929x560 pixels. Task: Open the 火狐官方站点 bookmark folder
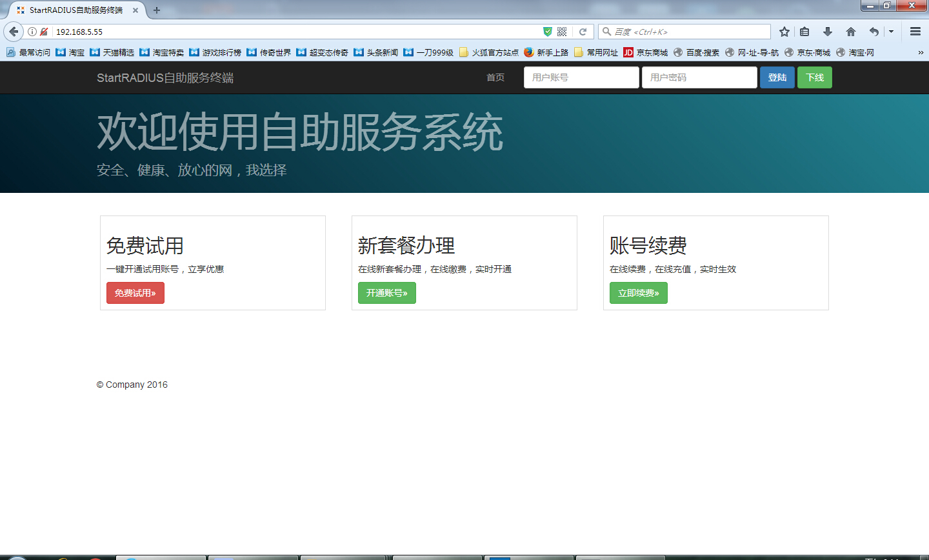(489, 52)
